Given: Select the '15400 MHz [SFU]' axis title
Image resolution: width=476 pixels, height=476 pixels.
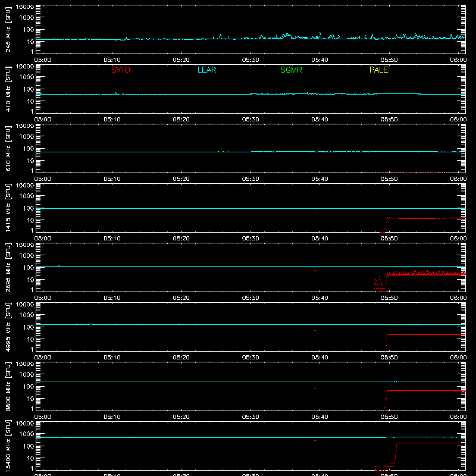Looking at the screenshot, I should point(8,446).
